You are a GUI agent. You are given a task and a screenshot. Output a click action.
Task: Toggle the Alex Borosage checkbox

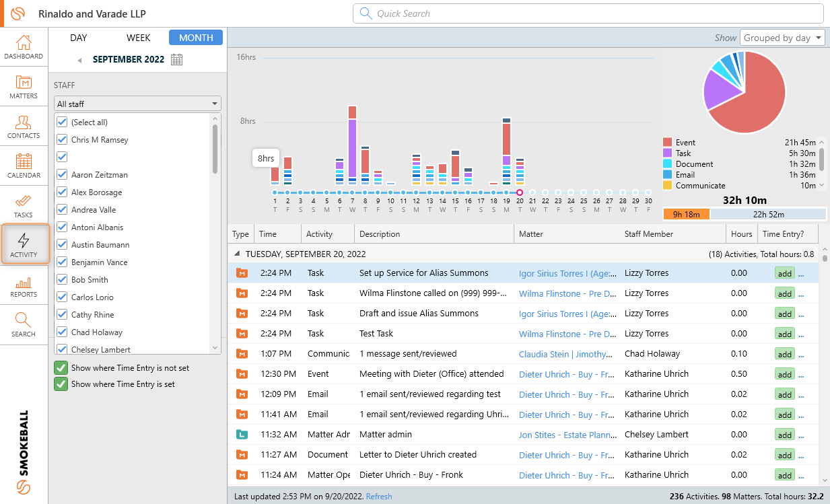point(63,192)
